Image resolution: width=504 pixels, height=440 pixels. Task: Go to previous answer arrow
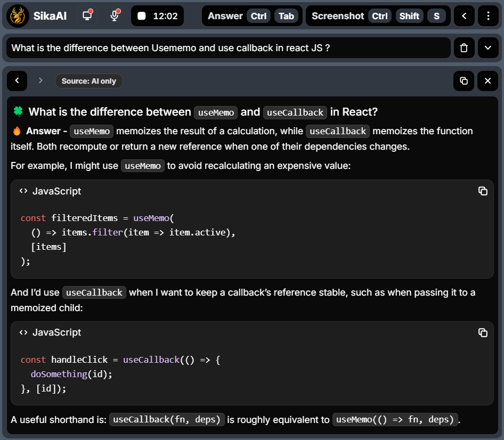[17, 80]
